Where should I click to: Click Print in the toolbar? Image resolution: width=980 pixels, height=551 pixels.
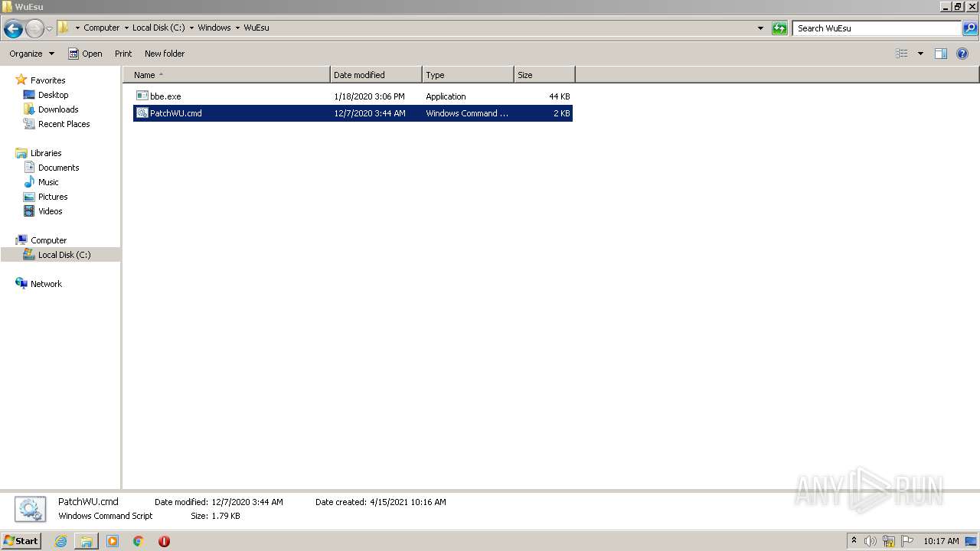[x=123, y=54]
